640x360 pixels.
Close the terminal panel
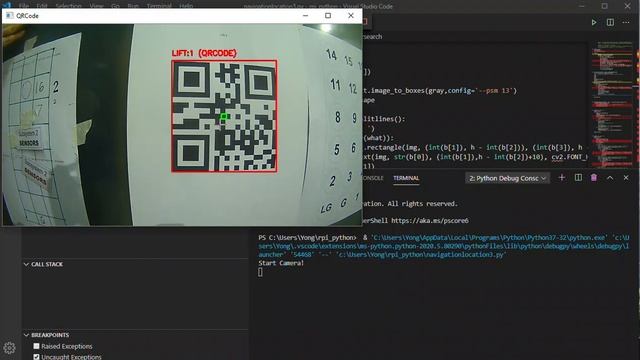click(626, 178)
